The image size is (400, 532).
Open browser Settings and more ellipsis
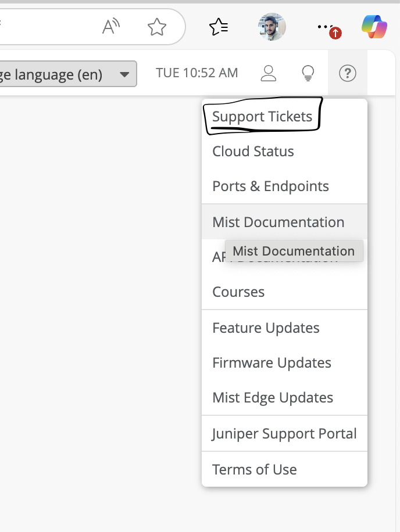(x=326, y=27)
